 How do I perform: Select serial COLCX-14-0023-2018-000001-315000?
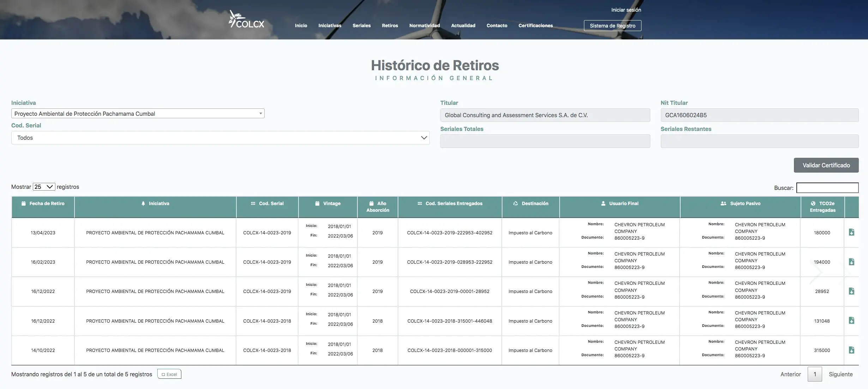450,350
